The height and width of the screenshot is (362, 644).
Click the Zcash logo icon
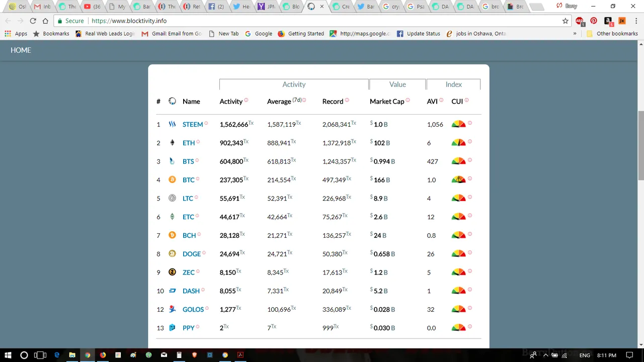172,272
